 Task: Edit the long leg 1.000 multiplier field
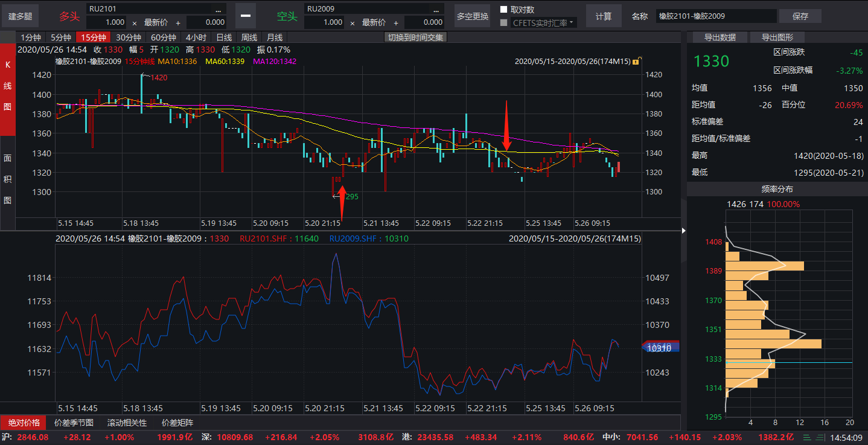point(107,22)
